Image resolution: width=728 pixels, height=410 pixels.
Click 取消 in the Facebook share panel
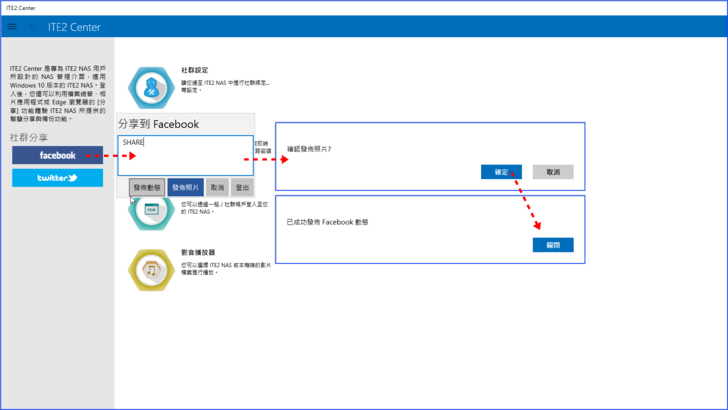click(217, 188)
